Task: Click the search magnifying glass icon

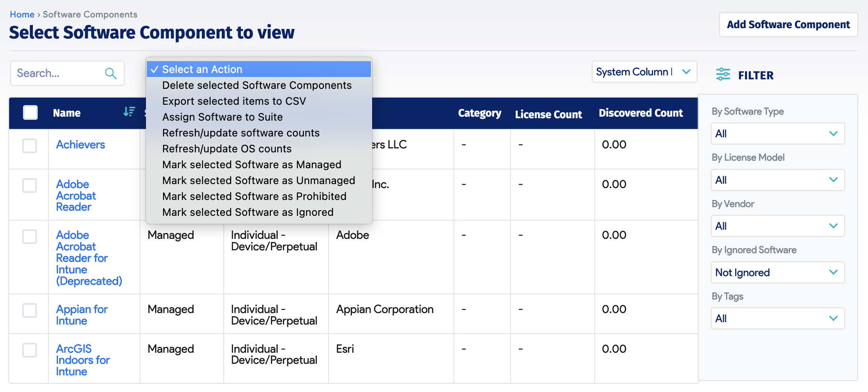Action: click(x=110, y=73)
